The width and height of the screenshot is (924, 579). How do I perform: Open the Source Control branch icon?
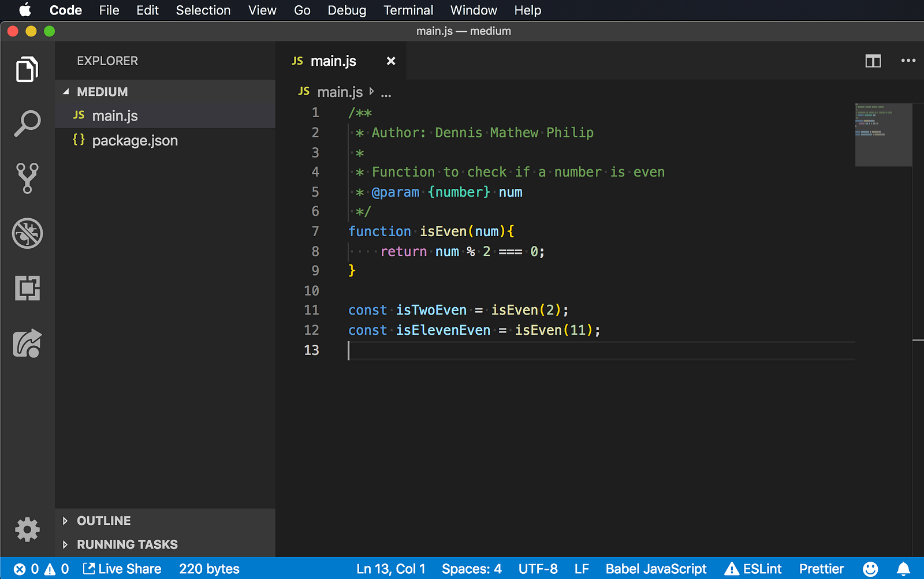27,178
